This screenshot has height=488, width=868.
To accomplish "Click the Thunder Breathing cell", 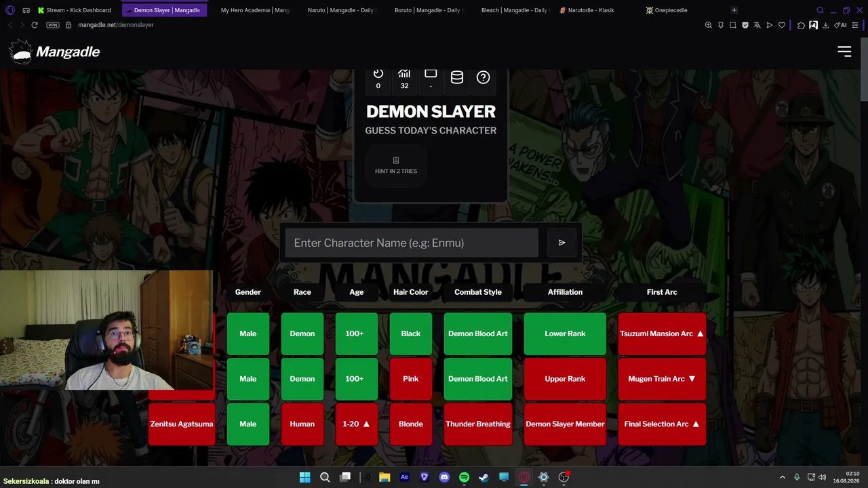I will [478, 424].
